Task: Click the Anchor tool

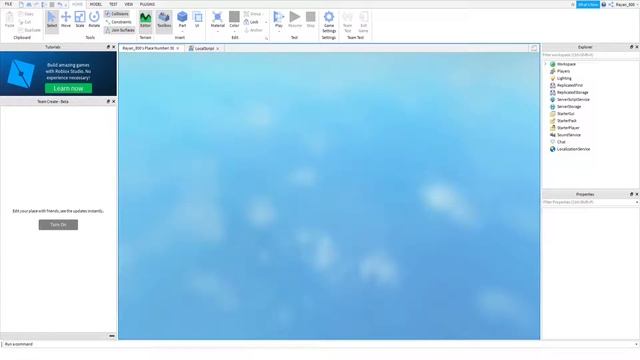Action: coord(253,30)
